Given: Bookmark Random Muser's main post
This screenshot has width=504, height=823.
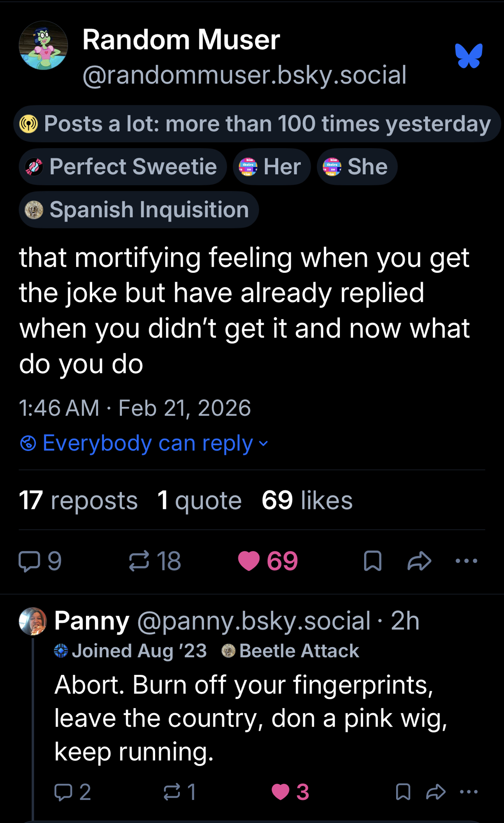Looking at the screenshot, I should [x=373, y=561].
